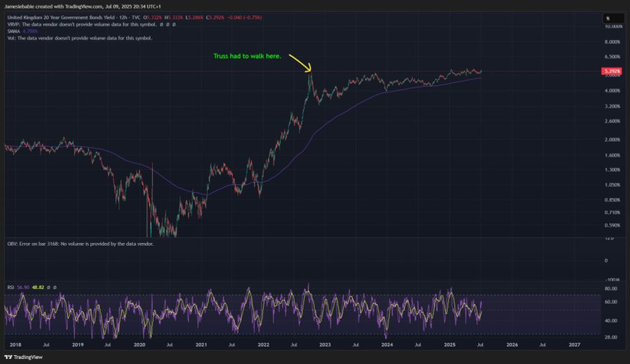Click the OBV error message legend
Image resolution: width=630 pixels, height=364 pixels.
pos(80,243)
